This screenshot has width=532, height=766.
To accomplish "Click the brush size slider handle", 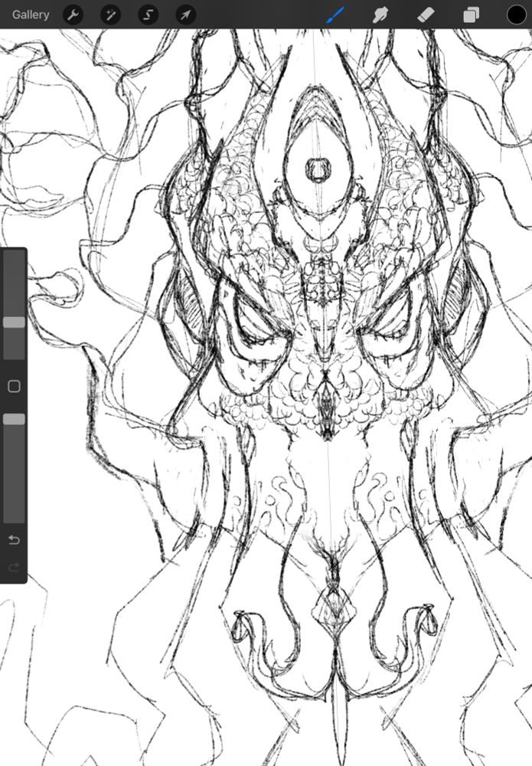I will tap(14, 322).
